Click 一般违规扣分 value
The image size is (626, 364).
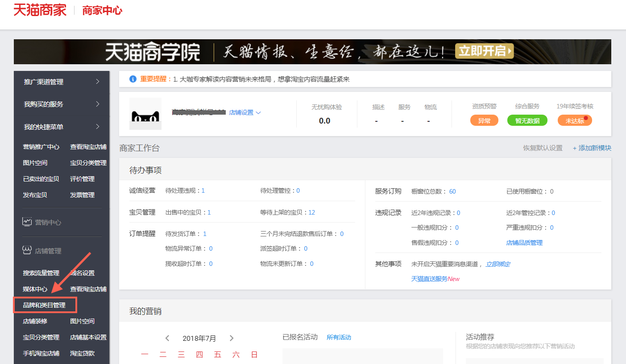[456, 227]
